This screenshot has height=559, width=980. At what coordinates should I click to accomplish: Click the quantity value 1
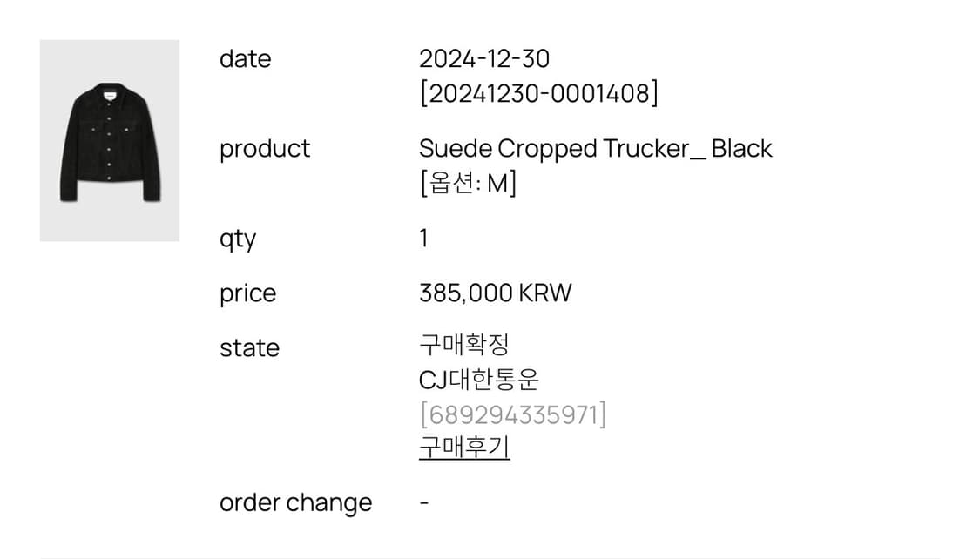pyautogui.click(x=423, y=239)
